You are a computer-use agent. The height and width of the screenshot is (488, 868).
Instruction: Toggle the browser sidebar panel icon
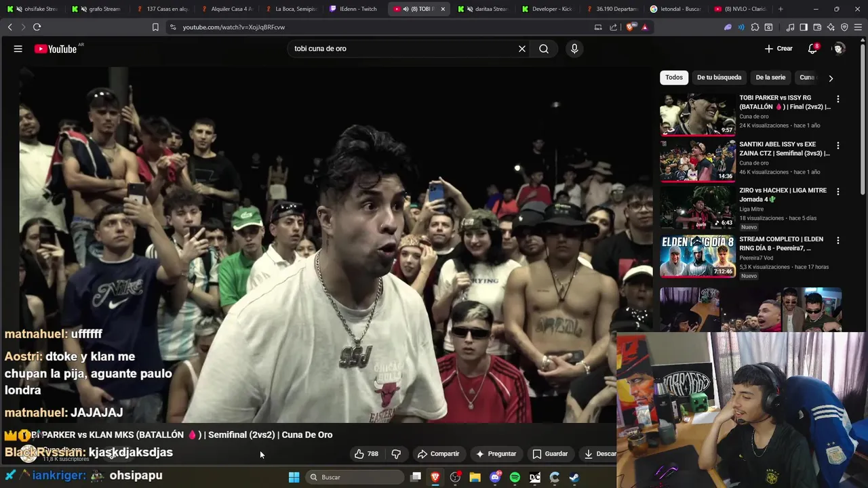point(804,27)
